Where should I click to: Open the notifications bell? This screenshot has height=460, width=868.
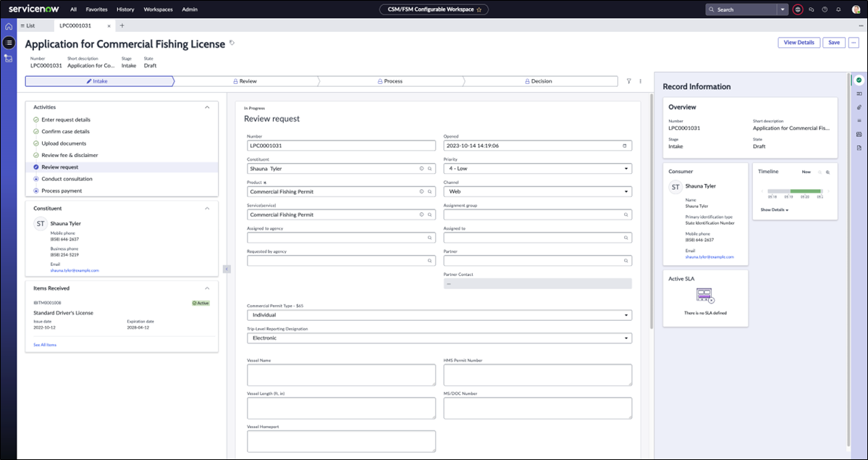click(838, 9)
